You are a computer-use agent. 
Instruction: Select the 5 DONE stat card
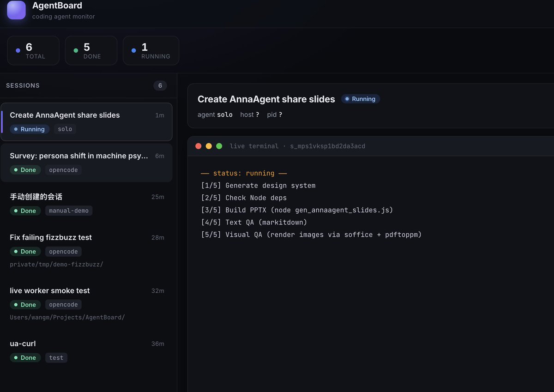(x=91, y=50)
